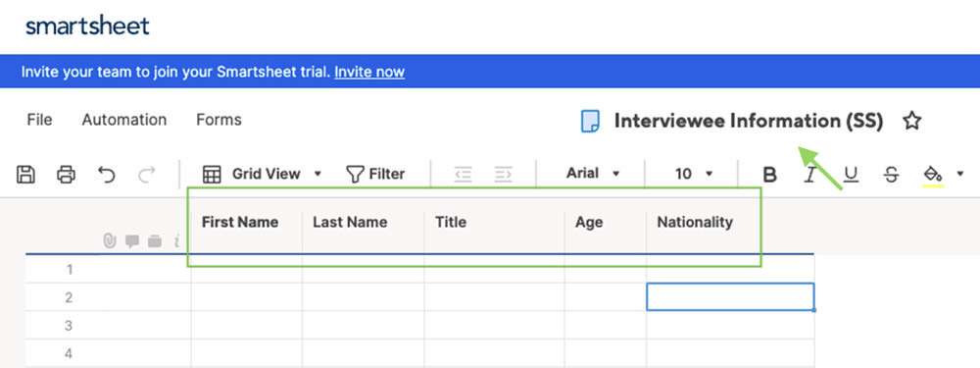This screenshot has height=368, width=980.
Task: Expand background color dropdown arrow
Action: point(960,174)
